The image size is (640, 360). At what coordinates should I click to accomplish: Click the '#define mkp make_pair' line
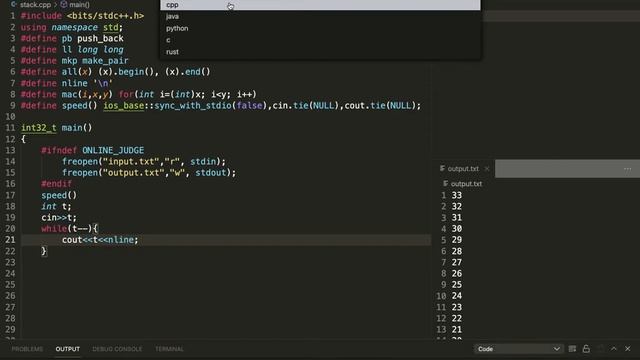click(75, 61)
